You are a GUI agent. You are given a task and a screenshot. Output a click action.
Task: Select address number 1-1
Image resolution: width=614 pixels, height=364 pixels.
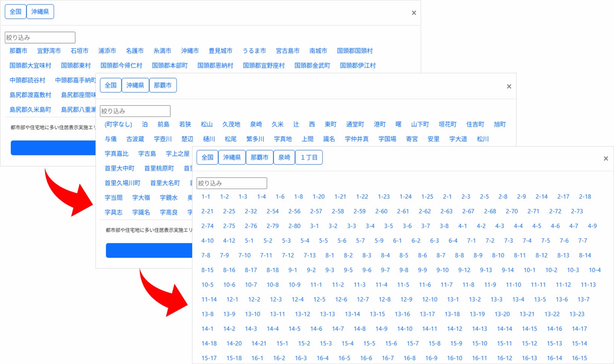click(x=206, y=196)
